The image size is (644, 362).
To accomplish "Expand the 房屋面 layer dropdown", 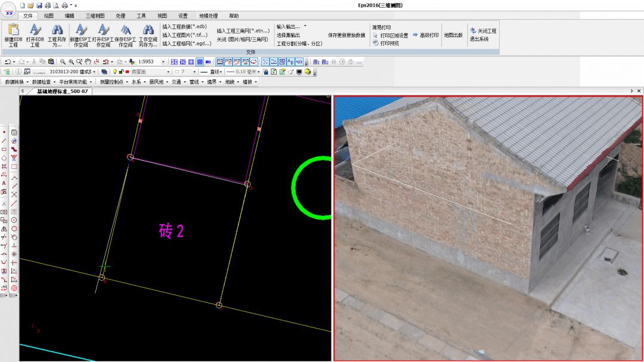I will (168, 72).
